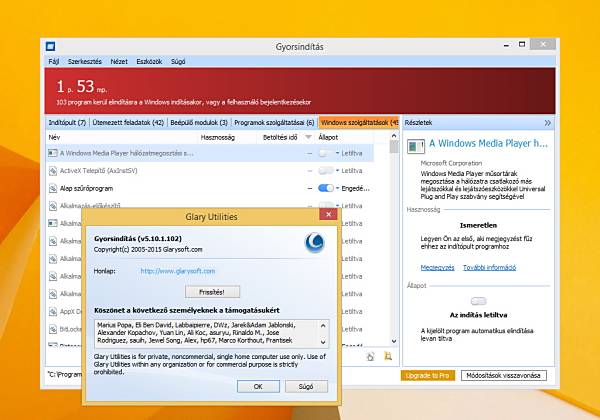Click the icon of the Windows Media Player service row
The width and height of the screenshot is (600, 420).
click(53, 153)
